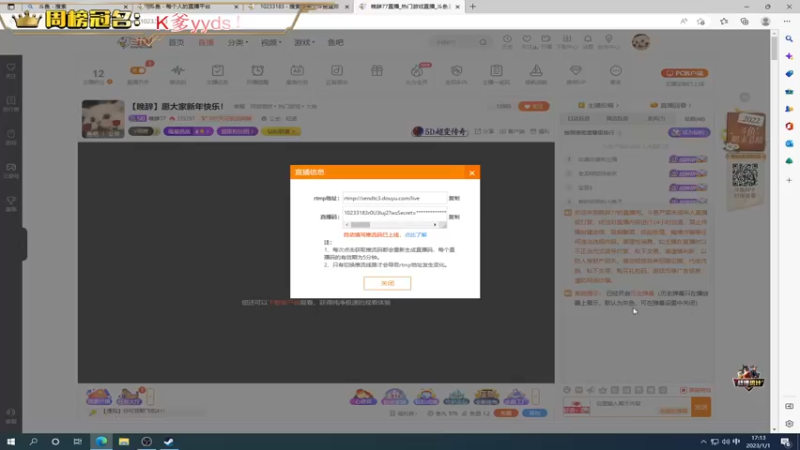Open File Explorer from the taskbar

(x=124, y=441)
